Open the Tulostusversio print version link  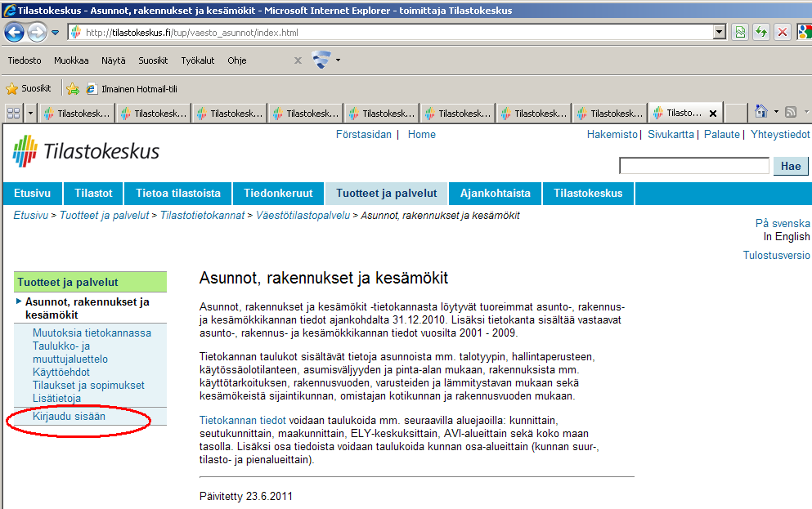tap(776, 255)
